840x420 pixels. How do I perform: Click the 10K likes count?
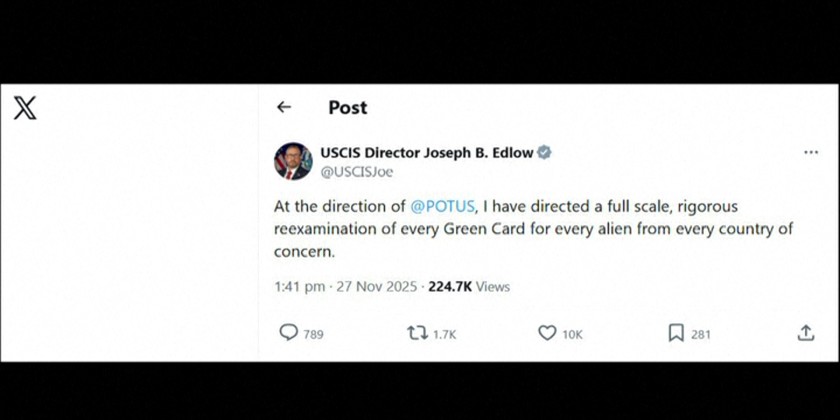tap(572, 334)
